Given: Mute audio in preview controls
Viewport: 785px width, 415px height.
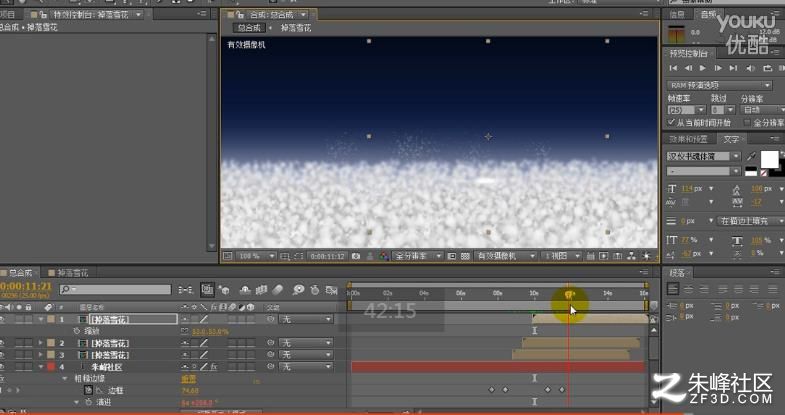Looking at the screenshot, I should click(750, 68).
